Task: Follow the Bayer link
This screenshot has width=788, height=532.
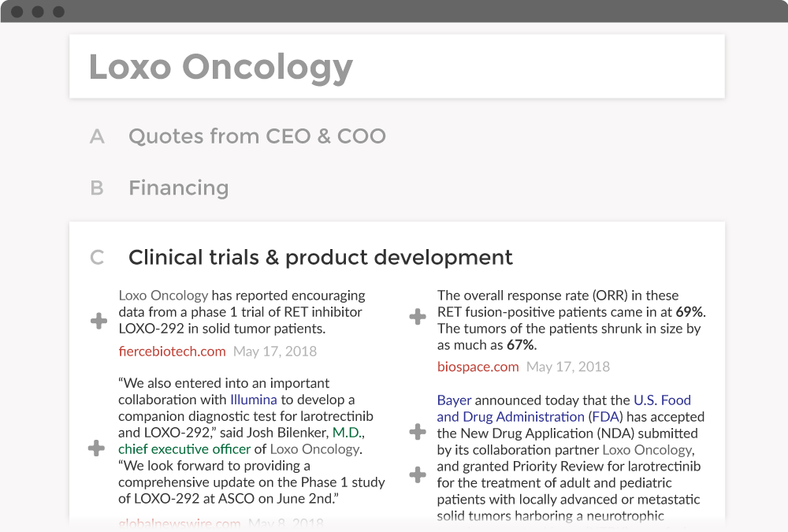Action: [454, 400]
